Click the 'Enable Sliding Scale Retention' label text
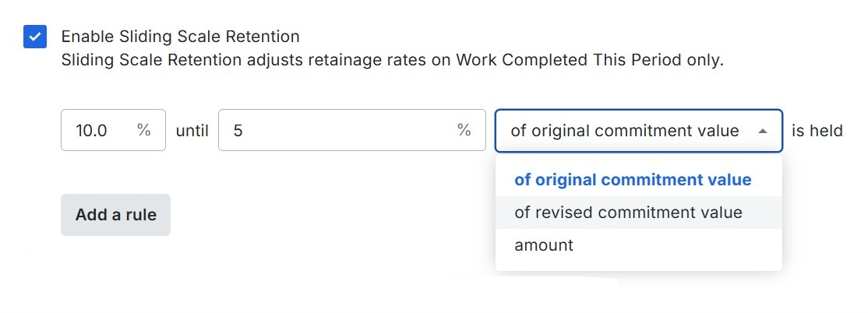This screenshot has width=868, height=313. point(180,37)
